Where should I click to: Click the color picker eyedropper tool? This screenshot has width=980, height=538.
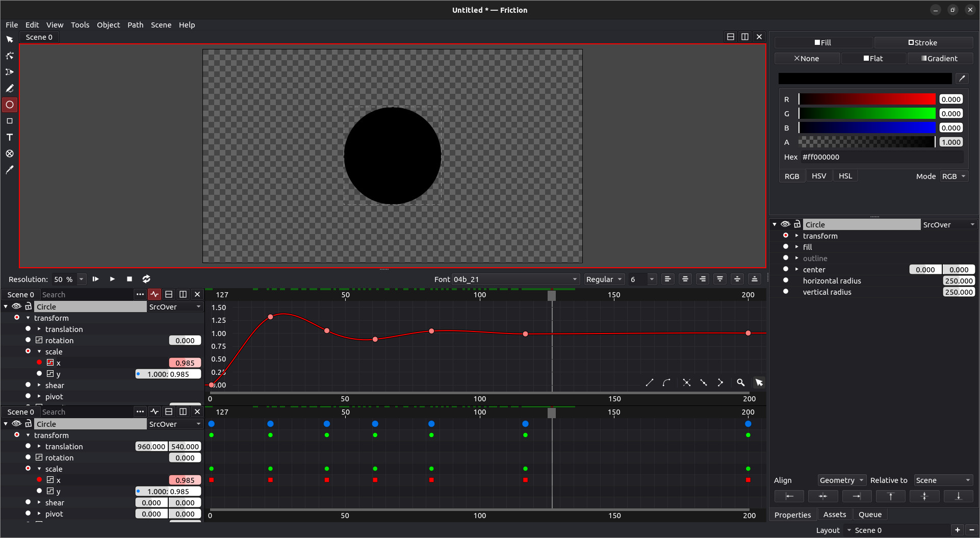click(10, 170)
